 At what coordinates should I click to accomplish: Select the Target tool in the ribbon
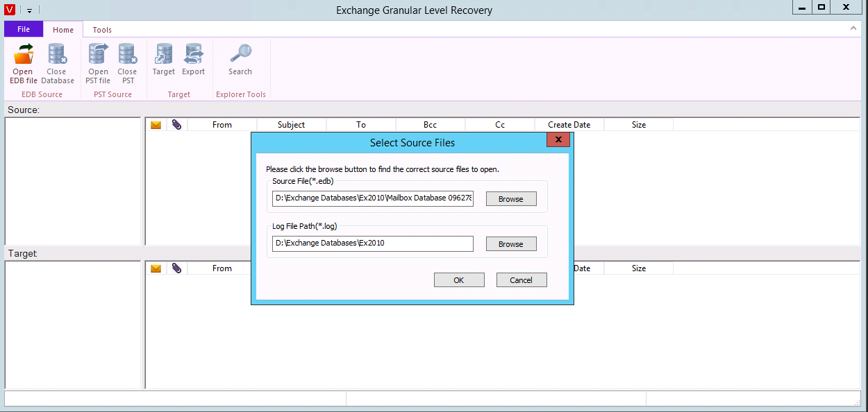[x=164, y=60]
